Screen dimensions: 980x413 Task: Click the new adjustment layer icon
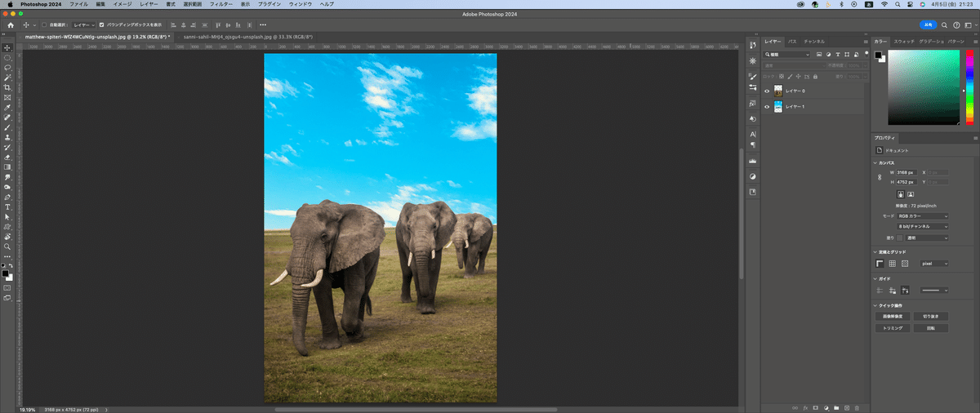pyautogui.click(x=826, y=406)
